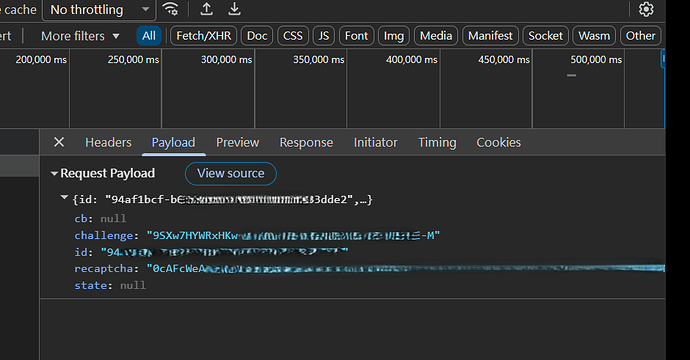Screen dimensions: 690x360
Task: Close the request details pane
Action: point(59,142)
